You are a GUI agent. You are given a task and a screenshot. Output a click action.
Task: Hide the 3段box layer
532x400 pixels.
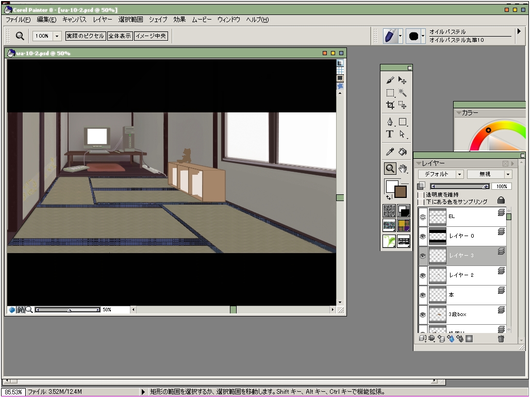[x=423, y=315]
